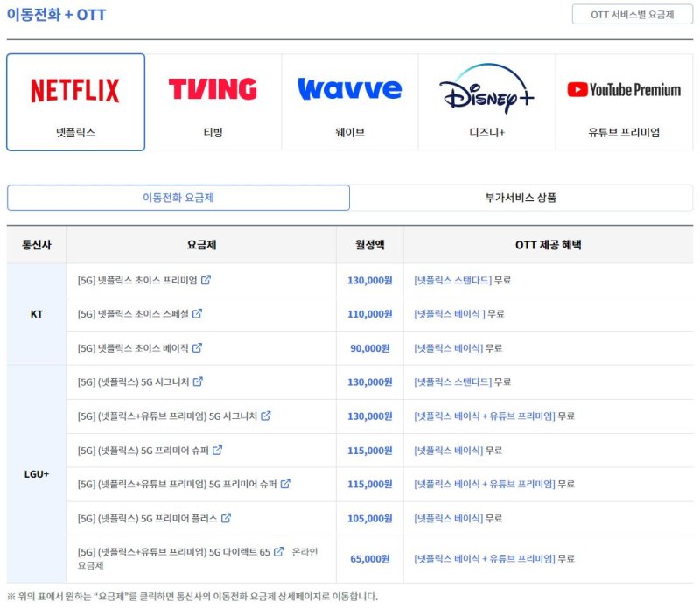Switch to the 부가서비스 상품 tab
700x608 pixels.
(521, 198)
